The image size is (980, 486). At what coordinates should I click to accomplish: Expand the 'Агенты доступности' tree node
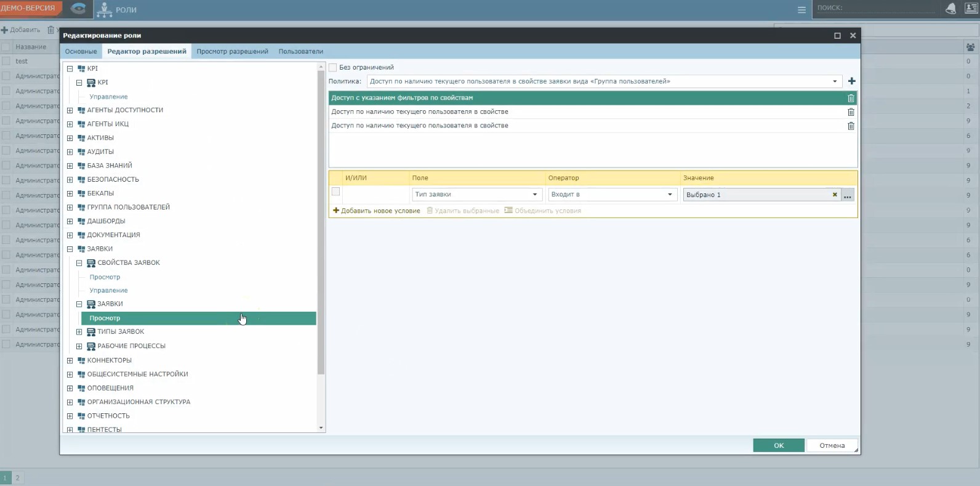click(70, 110)
